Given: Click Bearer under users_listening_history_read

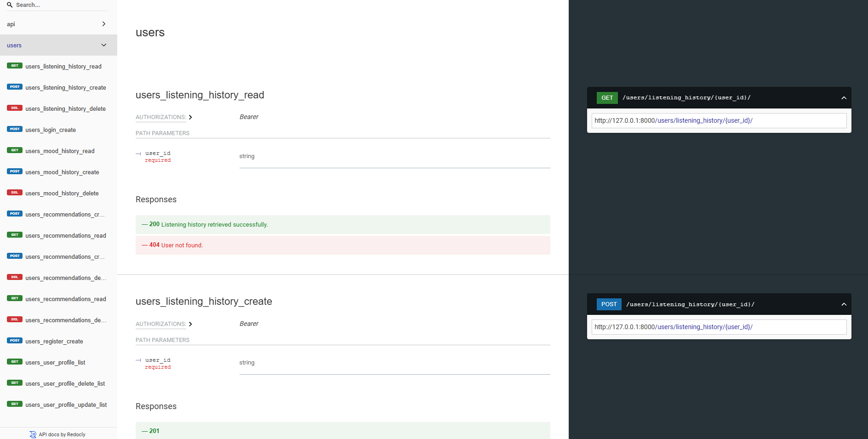Looking at the screenshot, I should [249, 117].
